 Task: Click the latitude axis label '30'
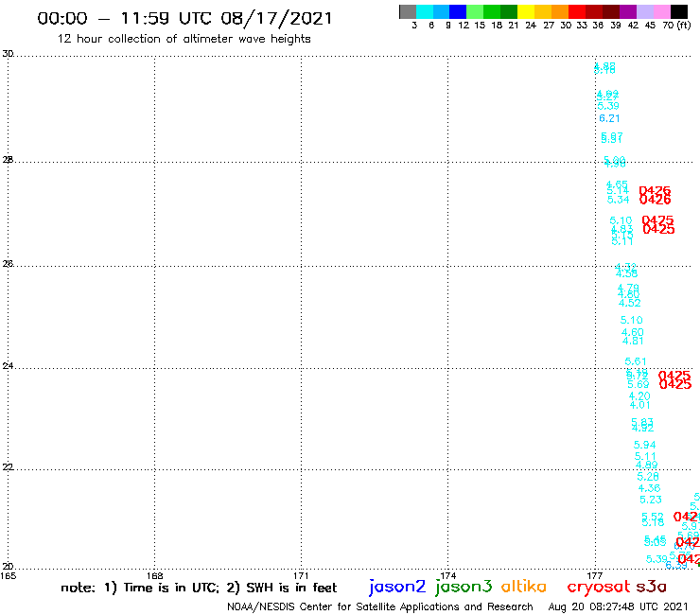(8, 54)
